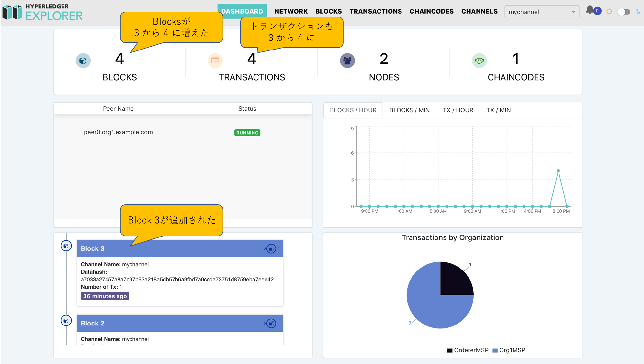644x364 pixels.
Task: Click the RUNNING status badge
Action: (247, 133)
